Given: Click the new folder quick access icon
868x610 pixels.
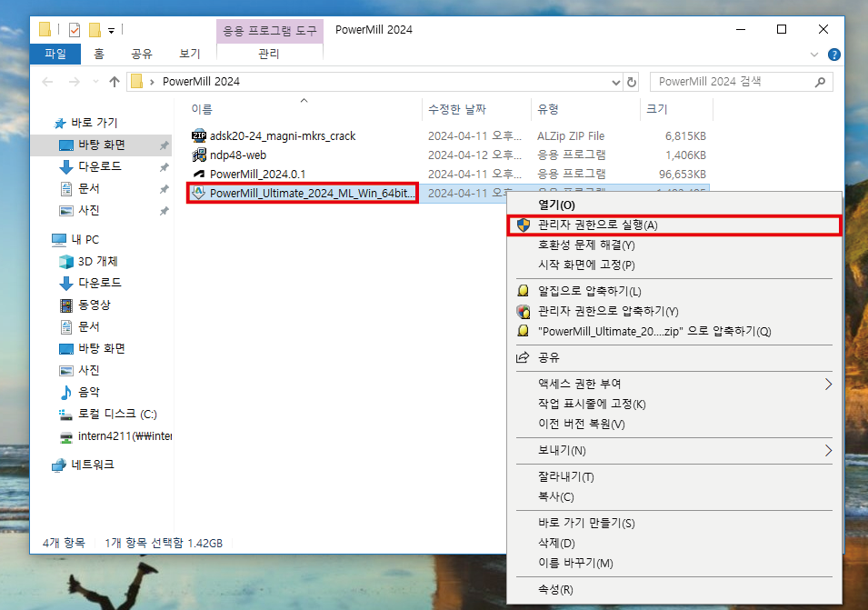Looking at the screenshot, I should [x=95, y=30].
